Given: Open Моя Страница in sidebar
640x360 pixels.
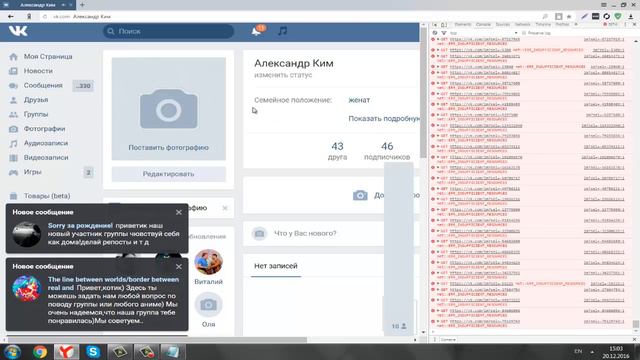Looking at the screenshot, I should 48,56.
